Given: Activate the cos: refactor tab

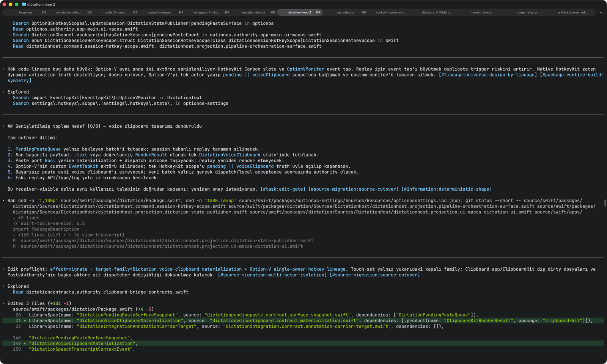Looking at the screenshot, I should pos(345,13).
